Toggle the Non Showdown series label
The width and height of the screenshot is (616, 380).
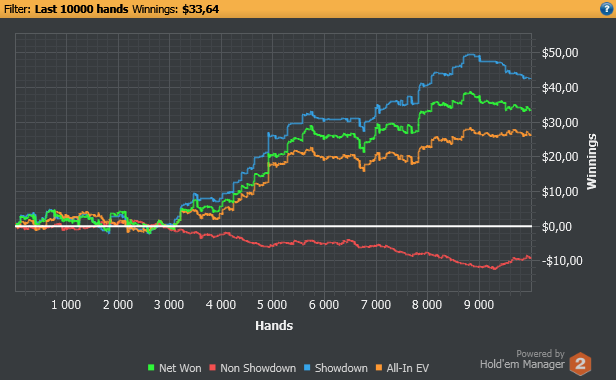click(x=258, y=368)
